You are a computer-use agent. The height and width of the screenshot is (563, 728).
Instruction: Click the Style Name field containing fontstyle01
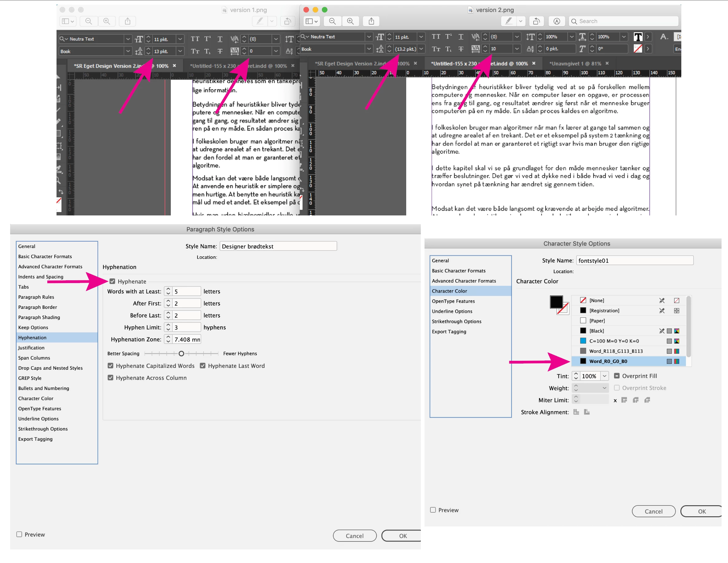coord(635,261)
